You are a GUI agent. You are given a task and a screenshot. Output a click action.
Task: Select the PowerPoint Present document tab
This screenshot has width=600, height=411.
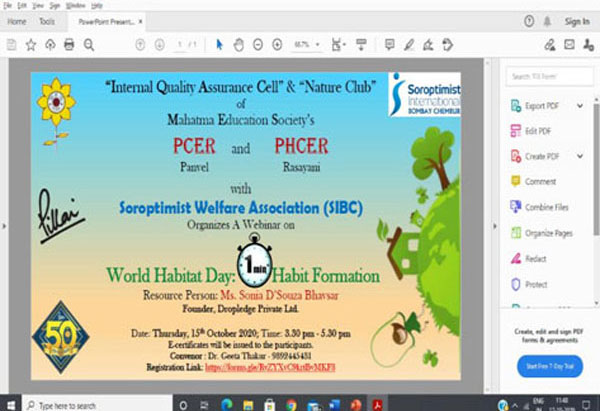pyautogui.click(x=106, y=22)
